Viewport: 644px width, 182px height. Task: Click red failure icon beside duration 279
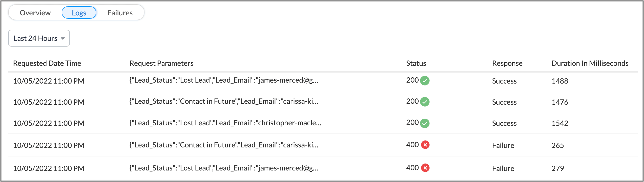[x=425, y=168]
